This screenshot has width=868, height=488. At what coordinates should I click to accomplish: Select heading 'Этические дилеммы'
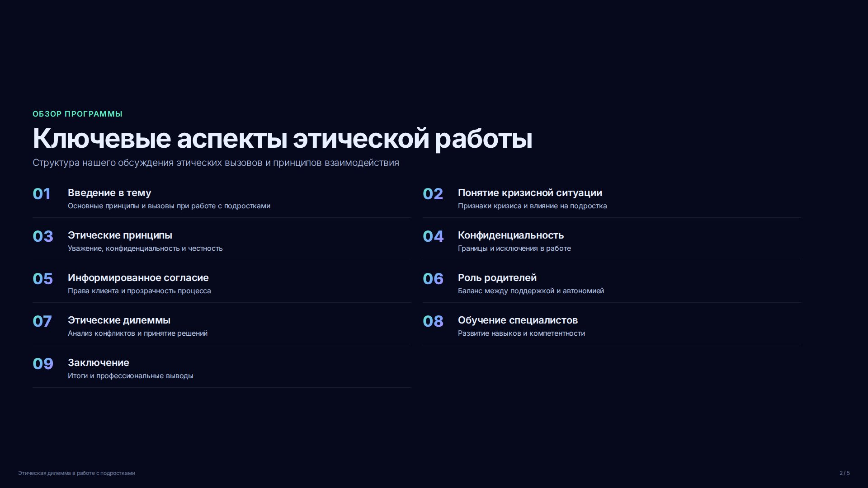point(119,320)
